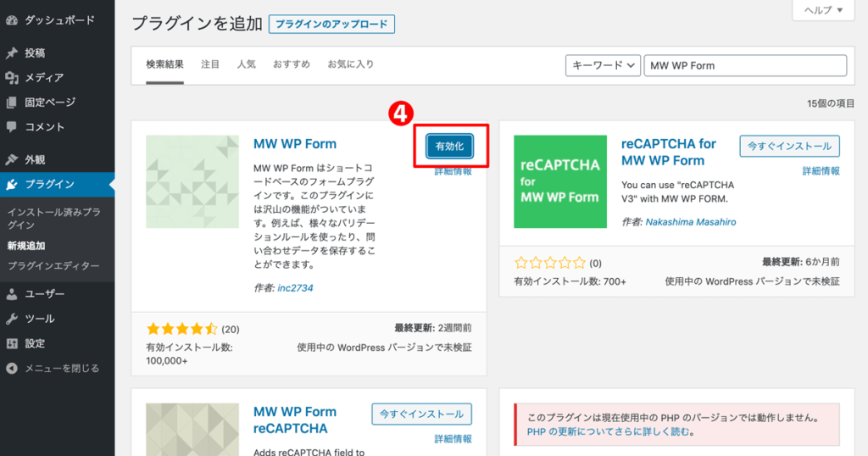Click 今すぐインストール for reCAPTCHA for MW WP Form
The width and height of the screenshot is (868, 456).
click(x=789, y=146)
